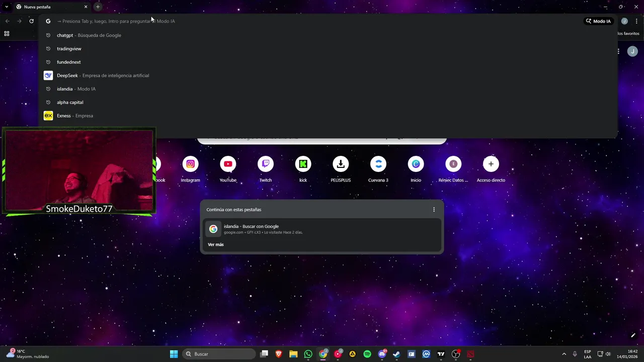This screenshot has height=362, width=644.
Task: Select the Nueva pestaña tab
Action: [50, 7]
